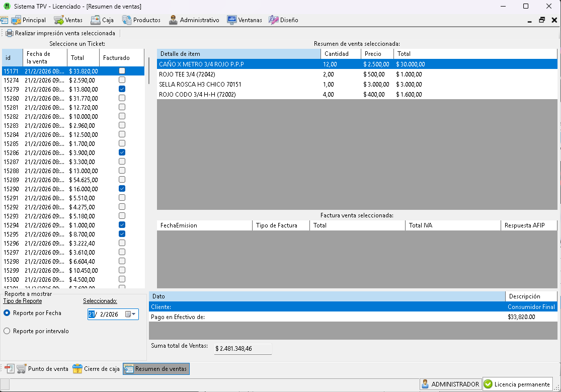Click the Ventanas monitor icon
561x392 pixels.
pos(231,20)
